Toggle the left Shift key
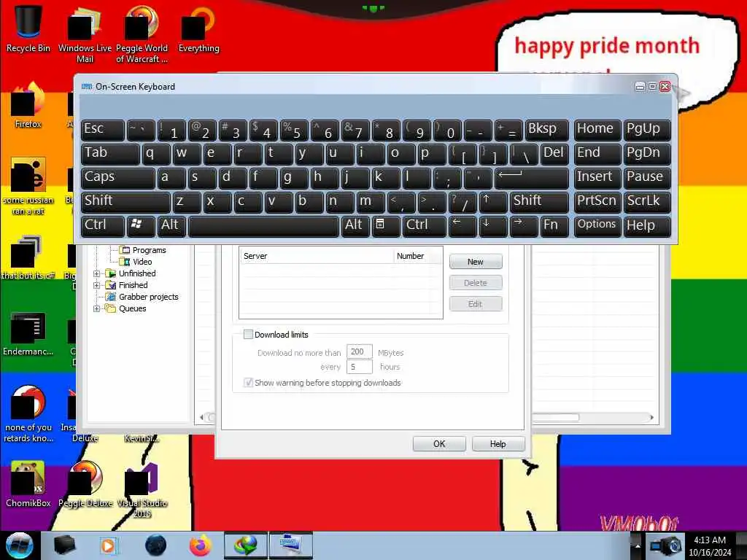 [x=125, y=202]
